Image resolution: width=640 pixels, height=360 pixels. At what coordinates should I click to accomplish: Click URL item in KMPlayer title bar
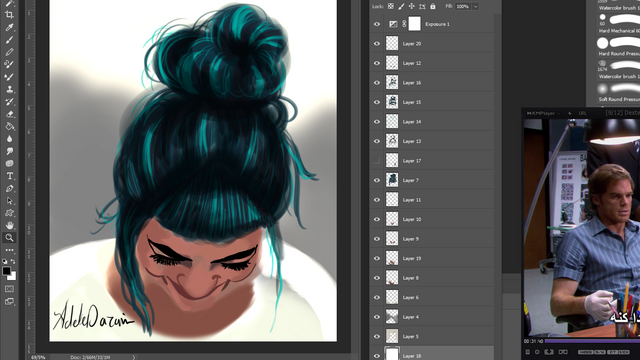tap(582, 113)
